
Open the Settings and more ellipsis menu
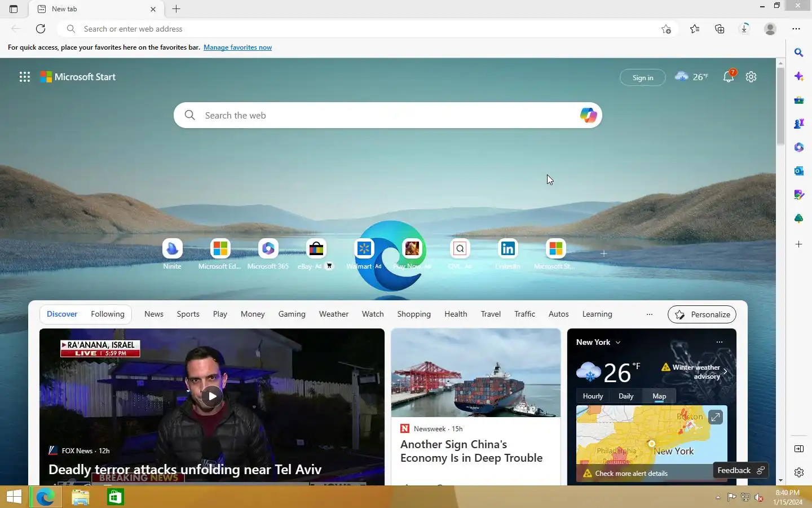coord(796,29)
